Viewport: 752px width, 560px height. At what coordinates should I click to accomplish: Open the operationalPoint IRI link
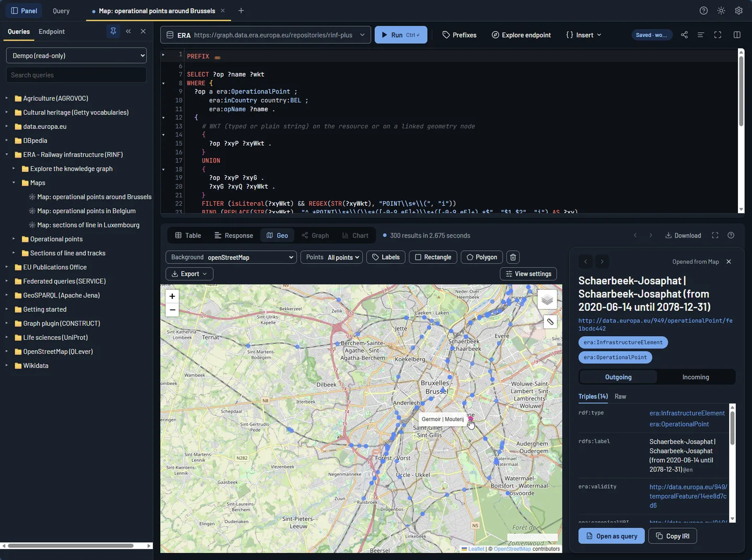click(x=655, y=324)
